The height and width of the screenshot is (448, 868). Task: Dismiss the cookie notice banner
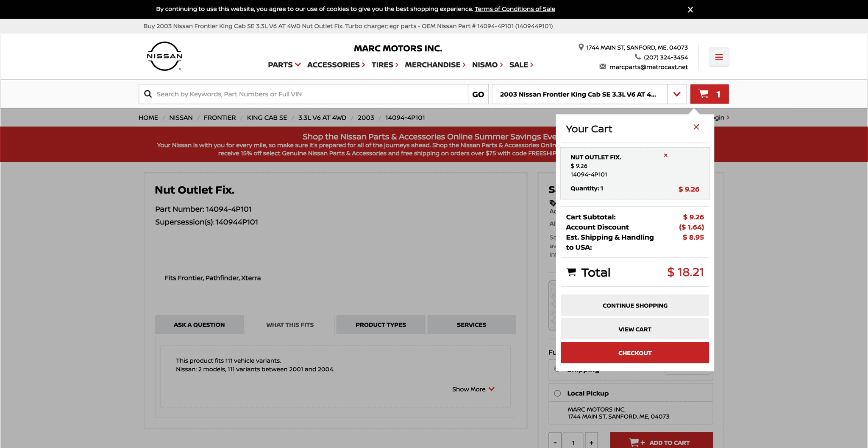coord(690,9)
